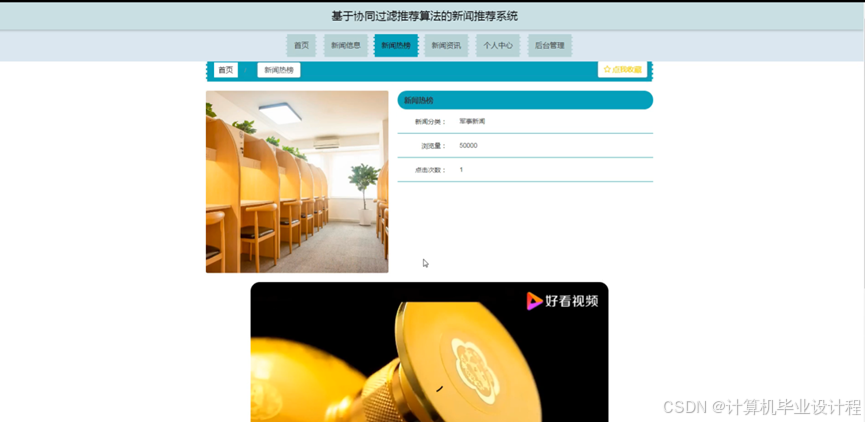Click the 浏览量 label
Screen dimensions: 865x422
coord(434,146)
